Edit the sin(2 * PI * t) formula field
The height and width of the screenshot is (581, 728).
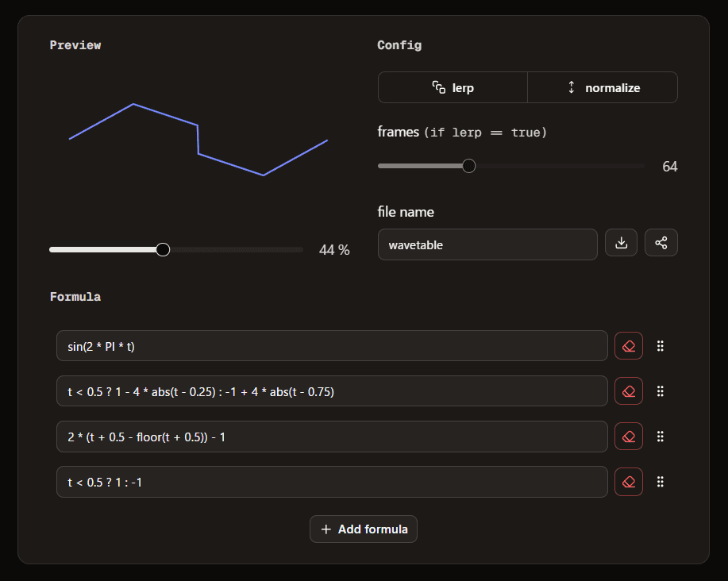[332, 346]
